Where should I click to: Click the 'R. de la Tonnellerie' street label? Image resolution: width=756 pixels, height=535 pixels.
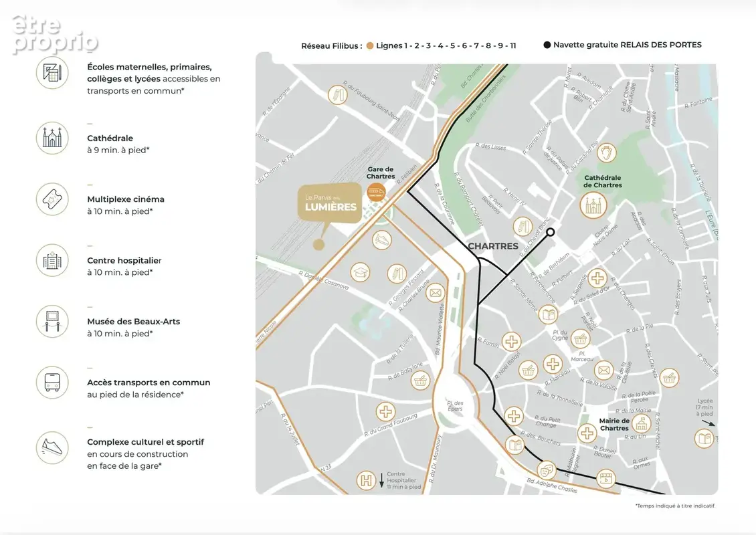[x=559, y=398]
